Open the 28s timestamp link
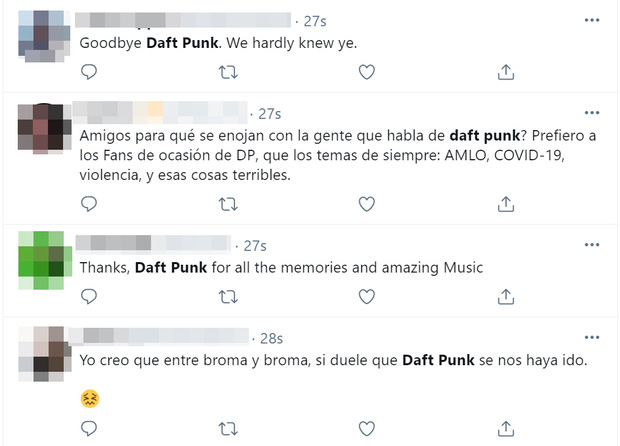Viewport: 620px width, 446px height. (x=271, y=339)
